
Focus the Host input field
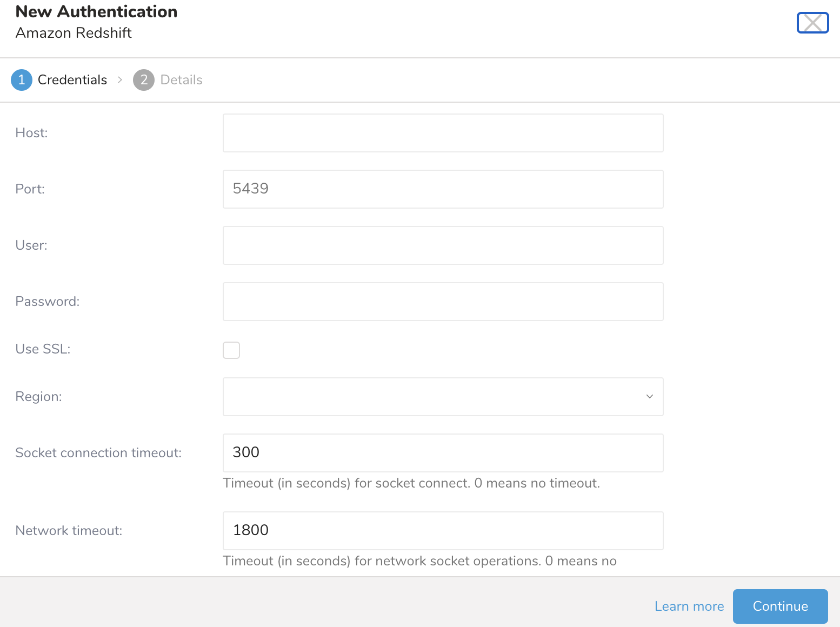click(x=443, y=133)
